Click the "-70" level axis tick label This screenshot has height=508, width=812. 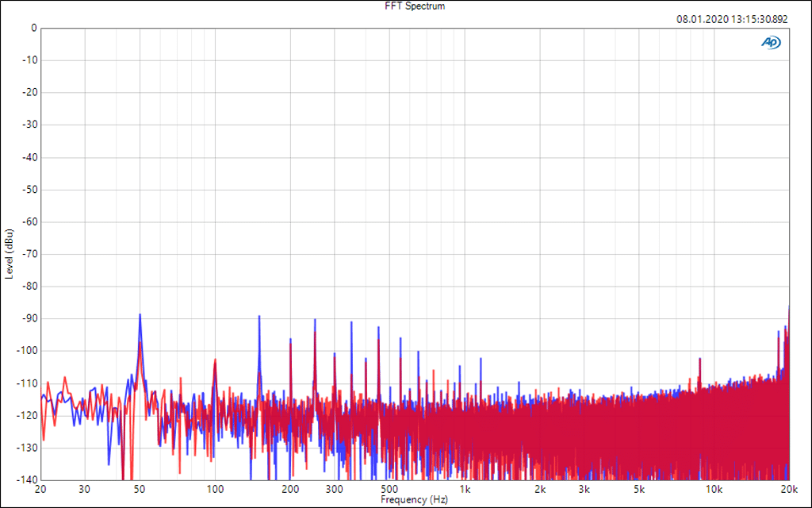29,254
